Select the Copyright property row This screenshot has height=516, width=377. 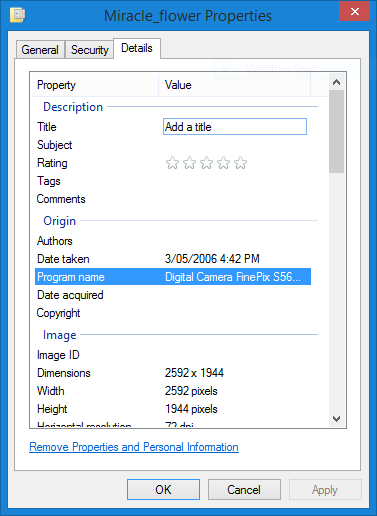173,313
